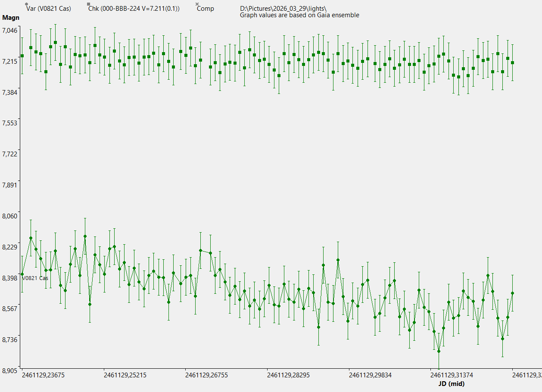This screenshot has height=392, width=542.
Task: Select the last variable star data point
Action: click(x=512, y=293)
